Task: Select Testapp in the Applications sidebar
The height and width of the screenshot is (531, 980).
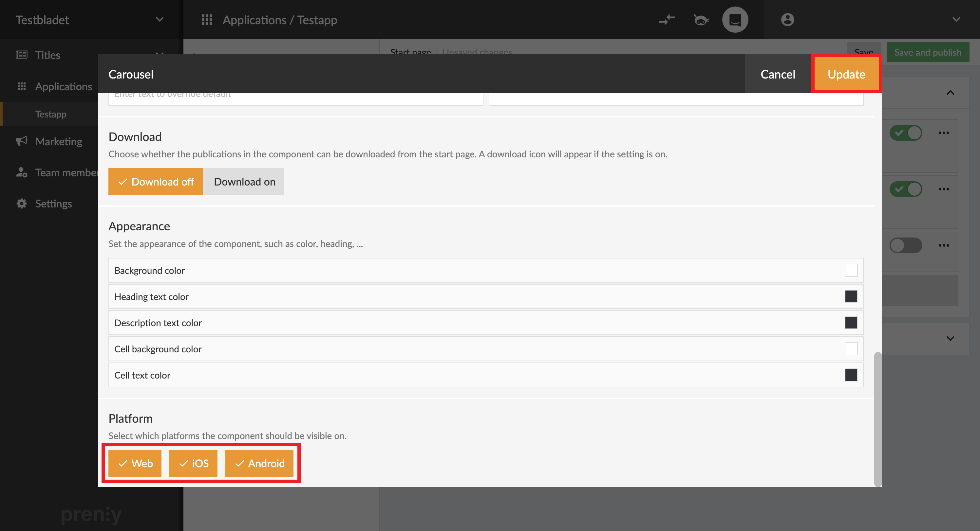Action: [50, 114]
